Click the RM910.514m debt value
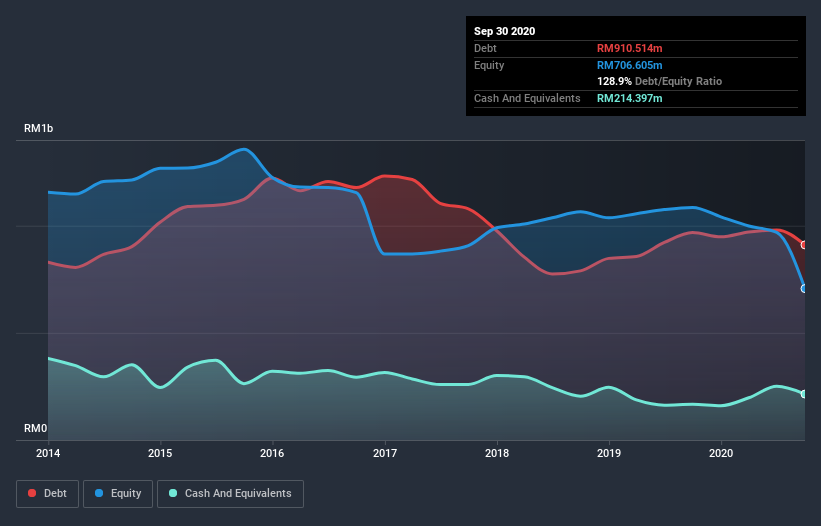821x526 pixels. click(629, 49)
